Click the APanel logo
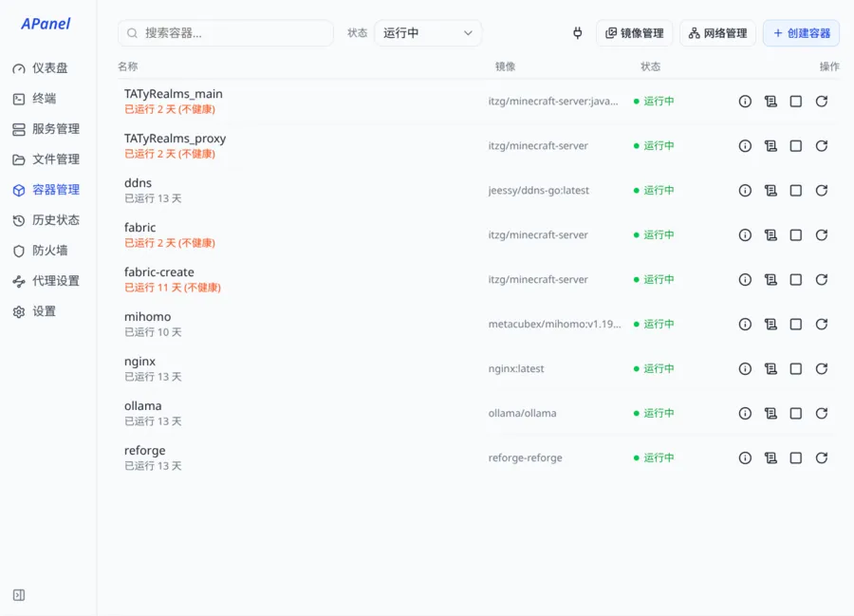 coord(46,24)
